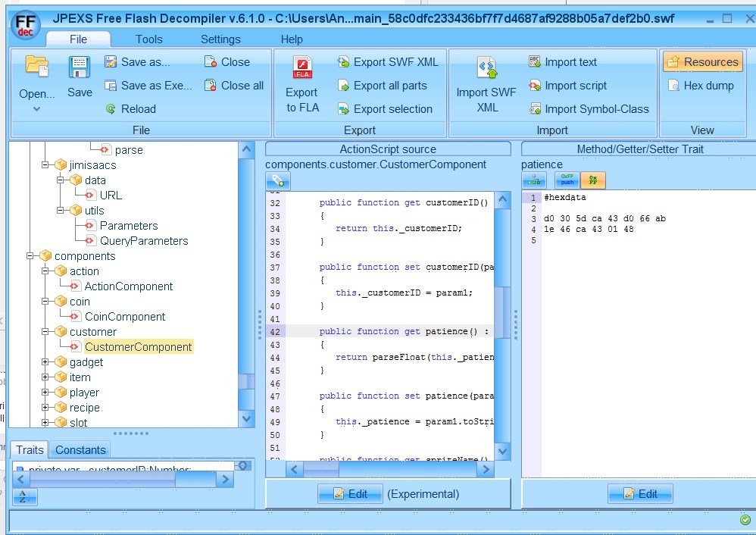
Task: Toggle the 0xFF push view mode
Action: coord(567,181)
